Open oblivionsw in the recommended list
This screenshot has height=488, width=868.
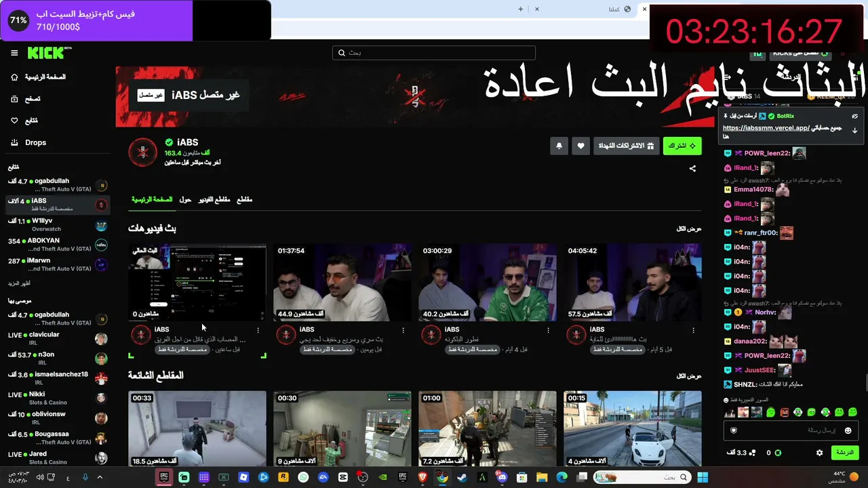[58, 418]
